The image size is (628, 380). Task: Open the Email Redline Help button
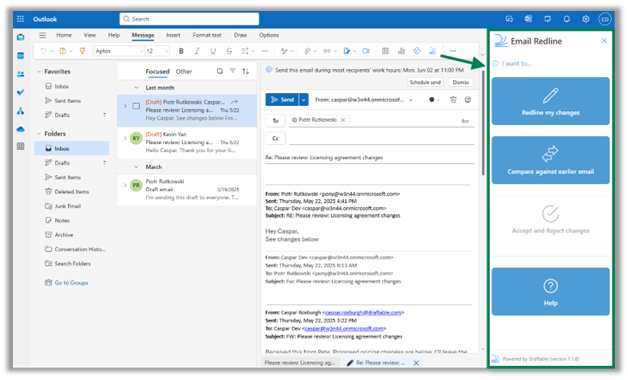click(x=550, y=292)
